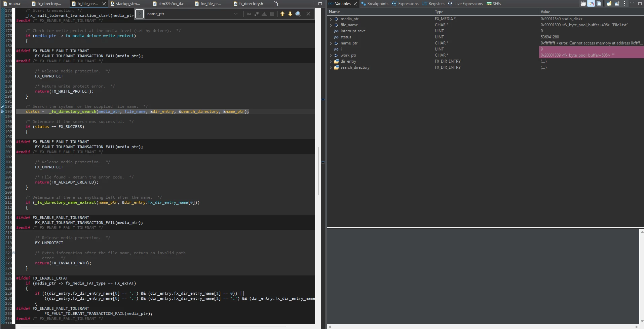The image size is (644, 329).
Task: Minimize the editor area
Action: pyautogui.click(x=312, y=3)
